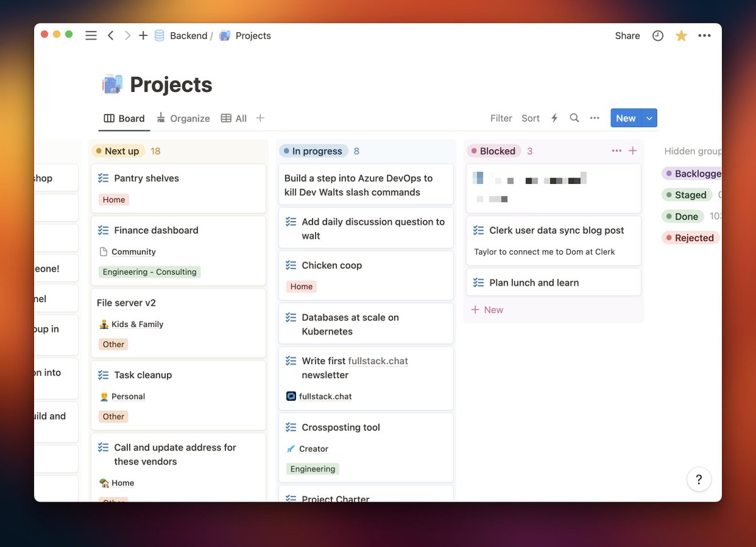Open the page options three-dot menu

(704, 36)
